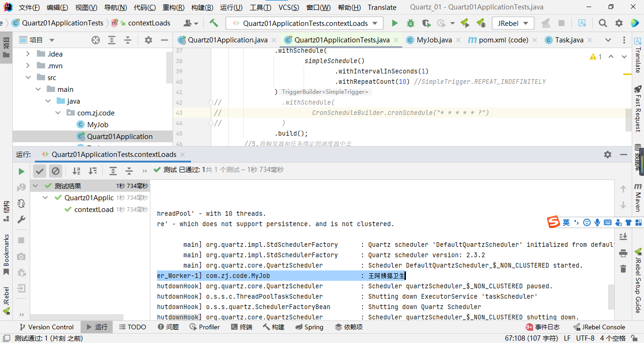
Task: Open the Project view mode dropdown
Action: (52, 40)
